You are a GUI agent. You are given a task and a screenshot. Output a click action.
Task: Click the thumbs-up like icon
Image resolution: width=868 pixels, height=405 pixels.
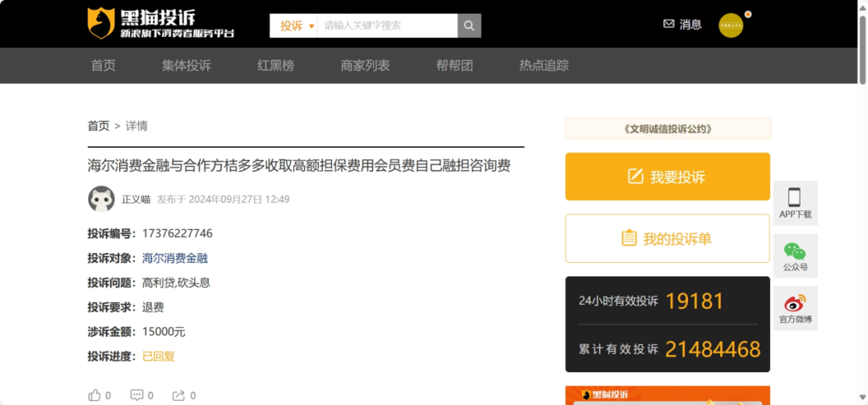tap(95, 395)
